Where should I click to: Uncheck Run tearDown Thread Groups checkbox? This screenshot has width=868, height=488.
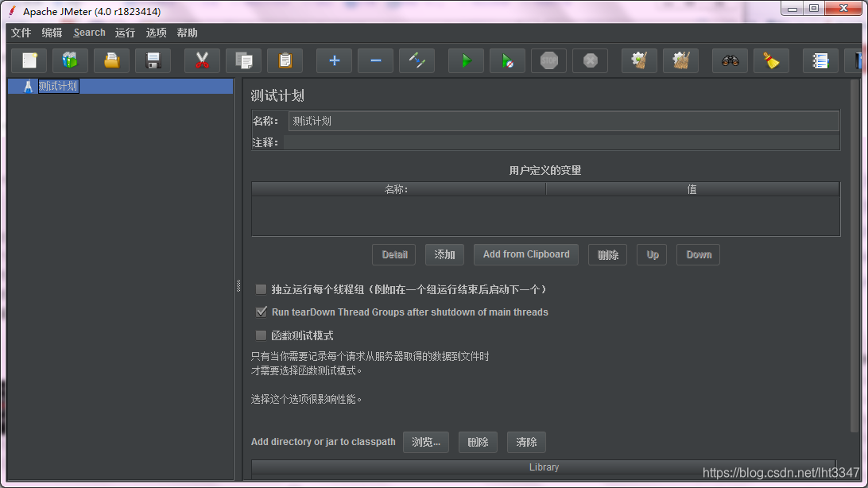pos(262,312)
